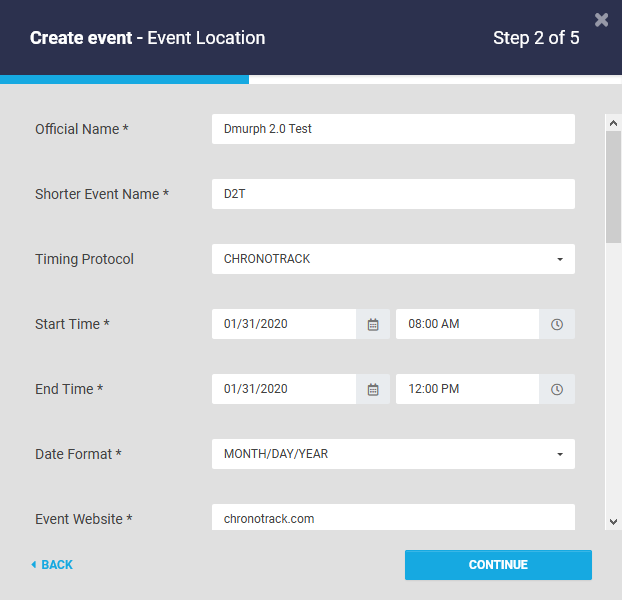The width and height of the screenshot is (622, 600).
Task: Open the Start Time clock picker
Action: tap(557, 324)
